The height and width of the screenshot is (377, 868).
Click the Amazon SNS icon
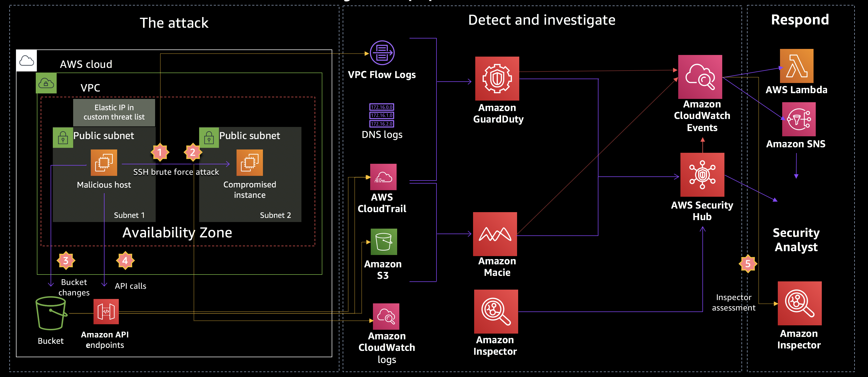(799, 120)
